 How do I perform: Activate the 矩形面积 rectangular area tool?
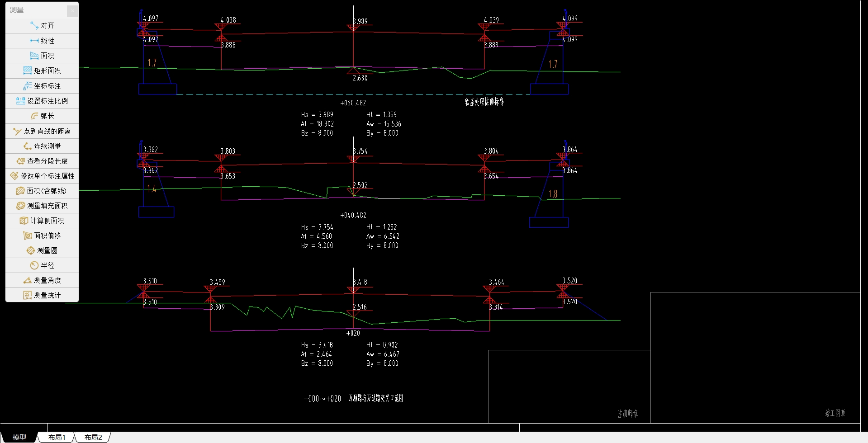pyautogui.click(x=42, y=71)
